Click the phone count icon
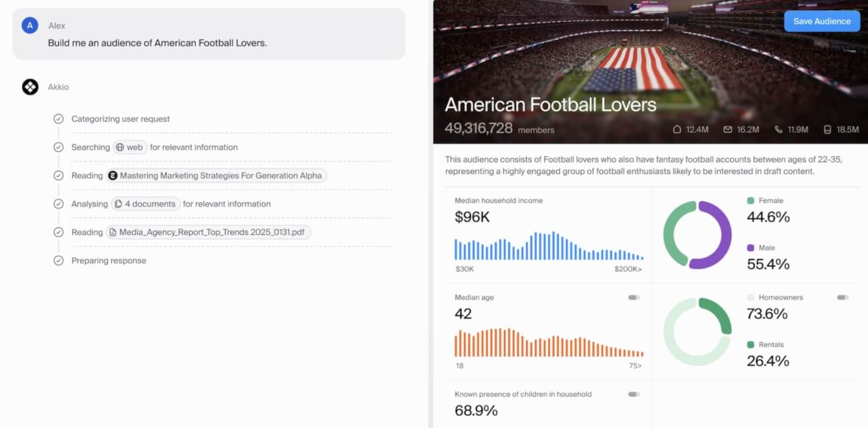 [779, 130]
